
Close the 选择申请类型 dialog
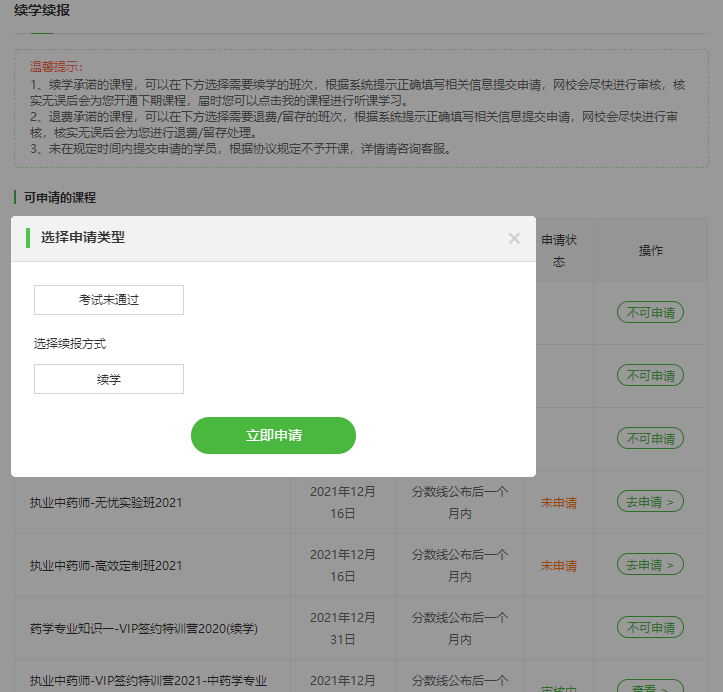click(x=514, y=238)
